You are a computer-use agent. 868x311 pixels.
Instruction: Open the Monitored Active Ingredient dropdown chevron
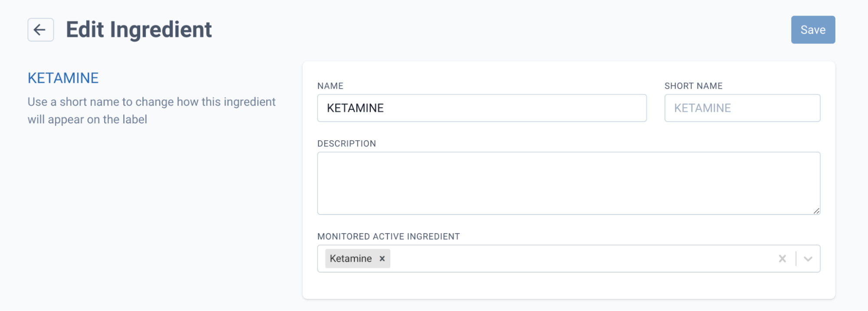coord(808,258)
